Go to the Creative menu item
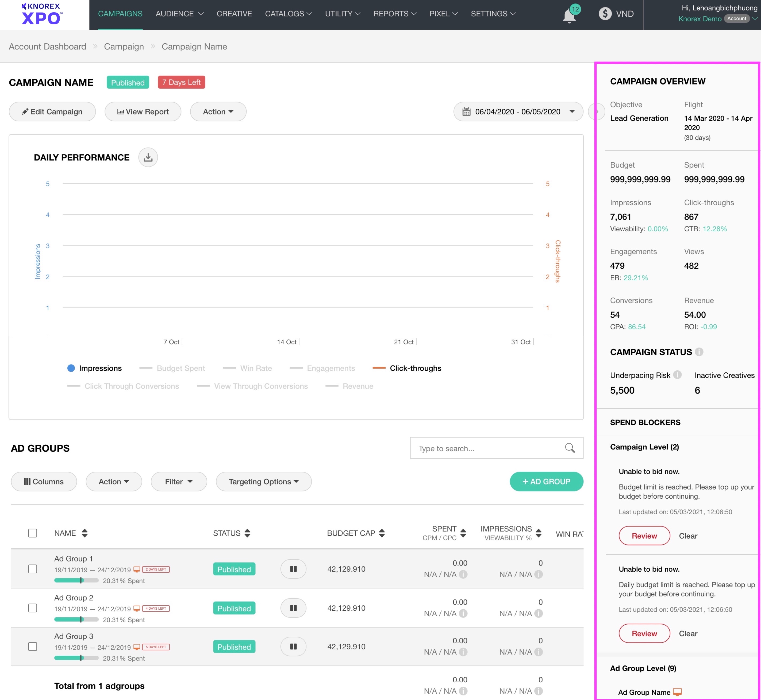This screenshot has width=761, height=700. [234, 14]
